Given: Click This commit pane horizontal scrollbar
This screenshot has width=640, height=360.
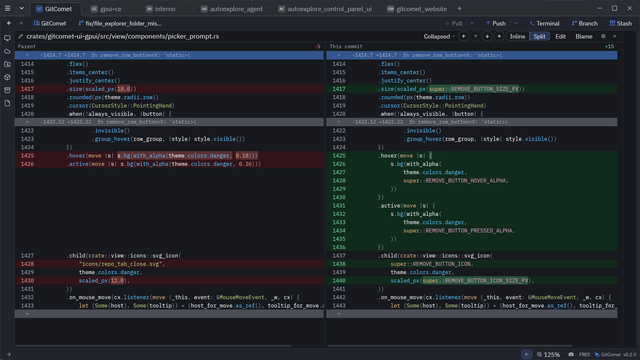Looking at the screenshot, I should click(x=450, y=346).
